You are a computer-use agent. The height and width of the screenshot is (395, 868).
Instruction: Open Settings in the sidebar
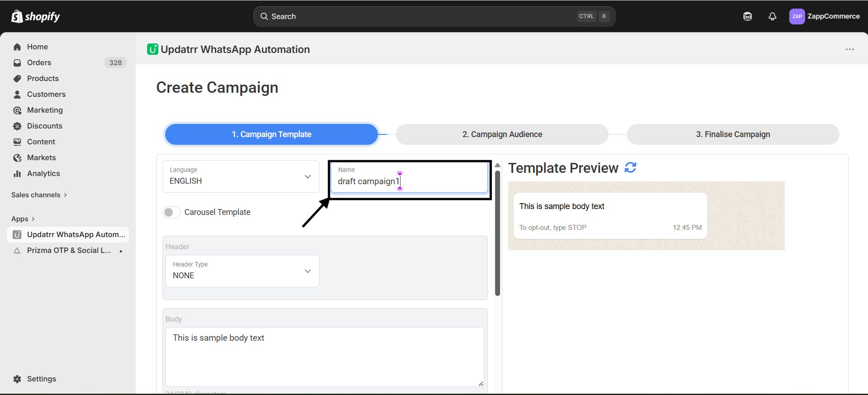[41, 379]
